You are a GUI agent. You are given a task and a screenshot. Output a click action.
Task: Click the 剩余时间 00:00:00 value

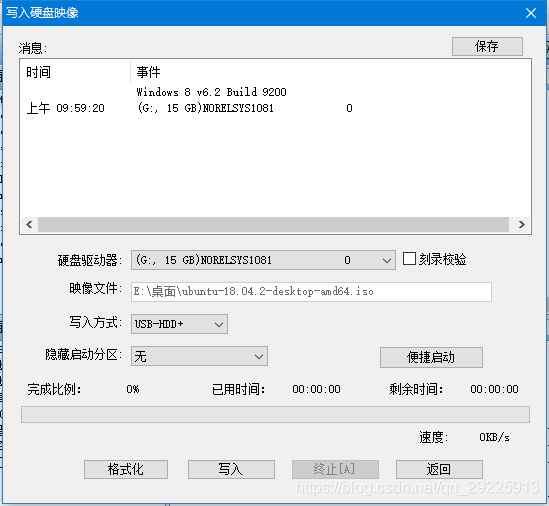point(494,389)
